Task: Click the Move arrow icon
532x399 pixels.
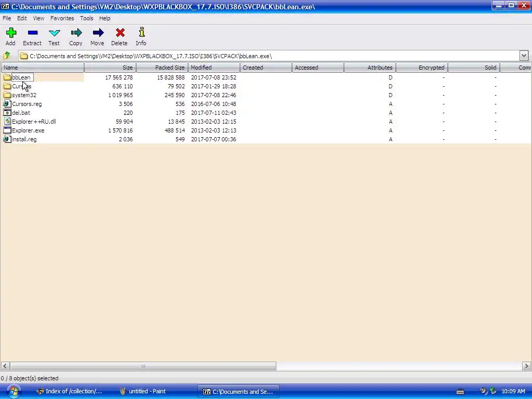Action: [x=98, y=33]
